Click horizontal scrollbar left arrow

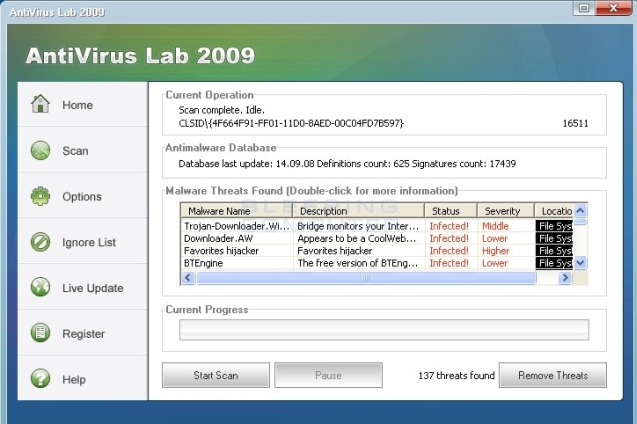pos(188,278)
